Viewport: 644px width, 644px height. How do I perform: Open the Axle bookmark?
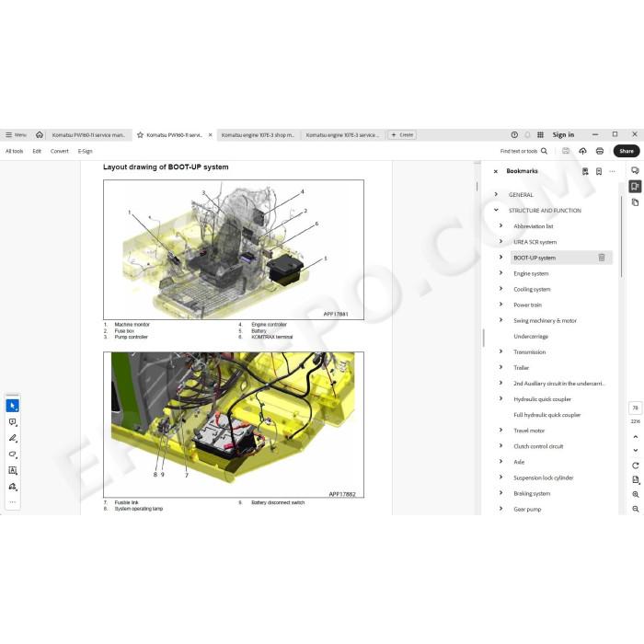[x=519, y=462]
